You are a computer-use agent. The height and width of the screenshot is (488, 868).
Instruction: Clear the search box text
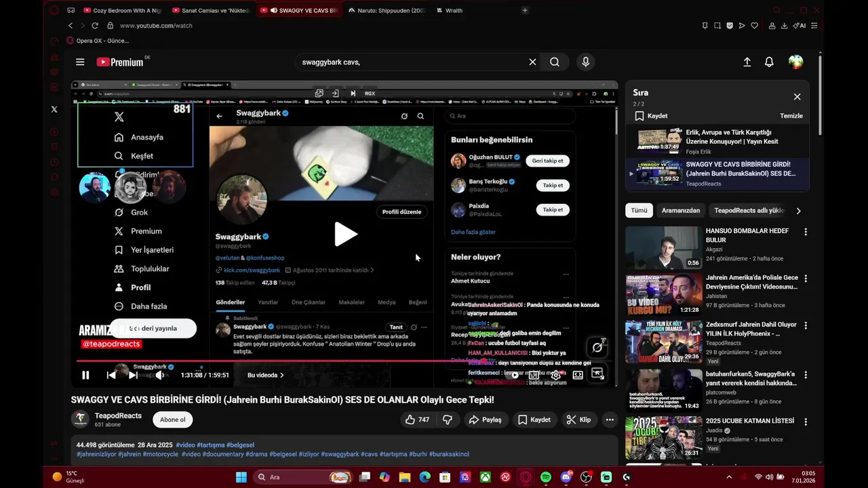tap(532, 62)
